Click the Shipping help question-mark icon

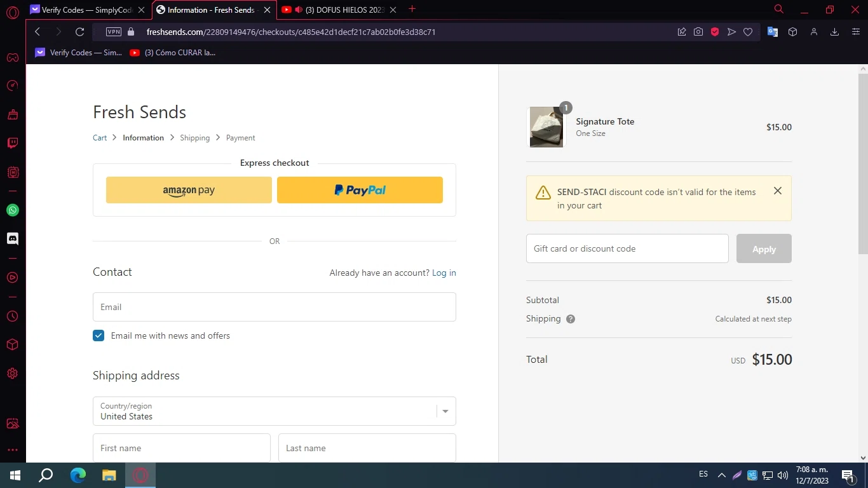[571, 319]
